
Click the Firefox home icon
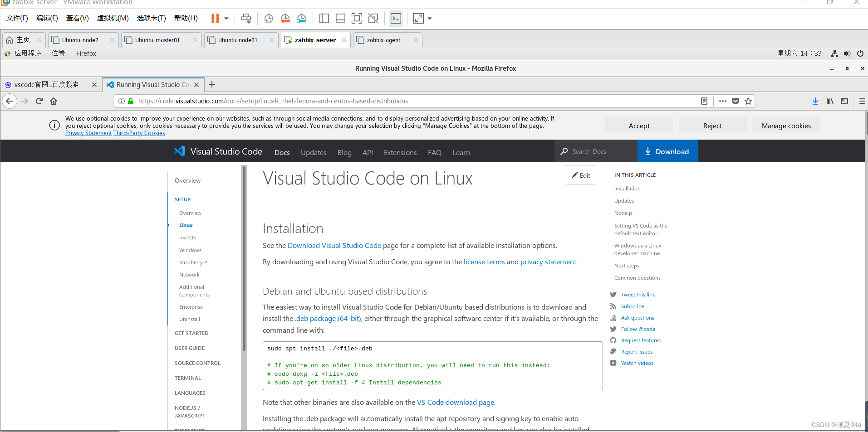(x=54, y=101)
